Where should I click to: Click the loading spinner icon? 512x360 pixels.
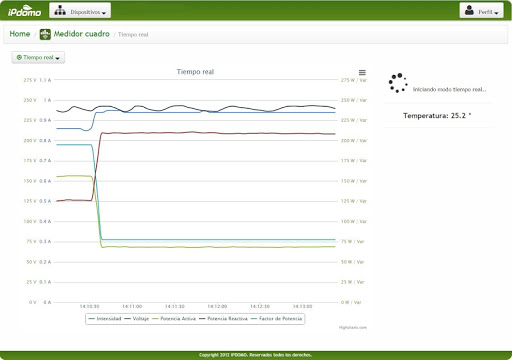(x=398, y=83)
